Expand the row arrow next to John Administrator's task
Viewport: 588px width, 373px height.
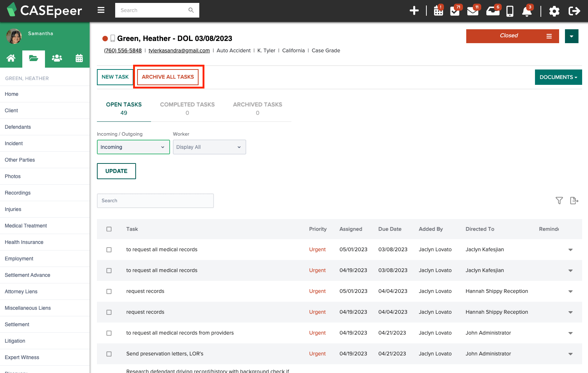click(570, 333)
